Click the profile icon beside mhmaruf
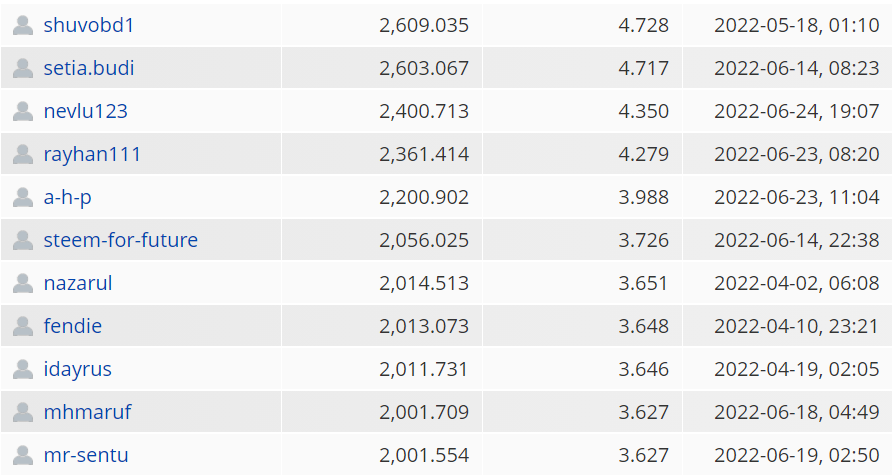Viewport: 892px width, 476px height. tap(23, 412)
